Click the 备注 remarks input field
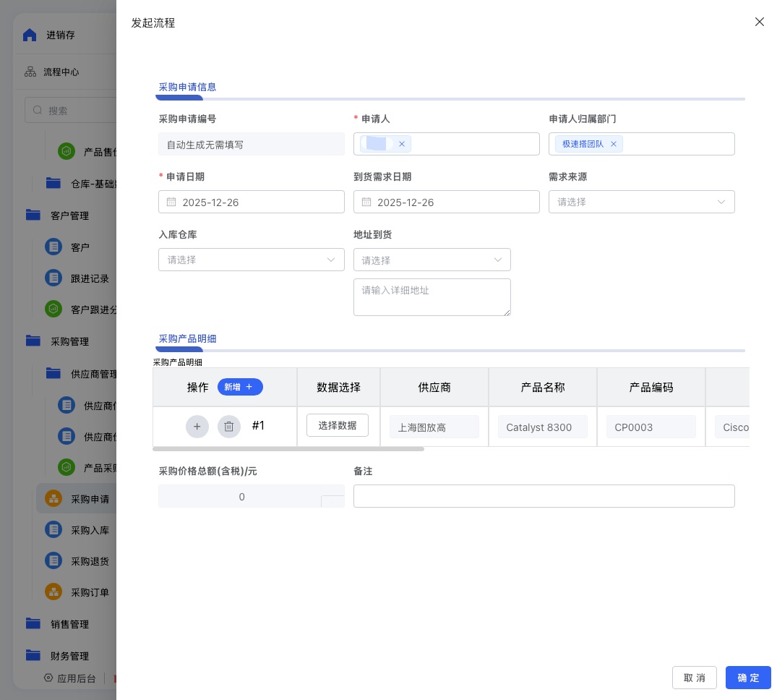The image size is (777, 700). (544, 496)
